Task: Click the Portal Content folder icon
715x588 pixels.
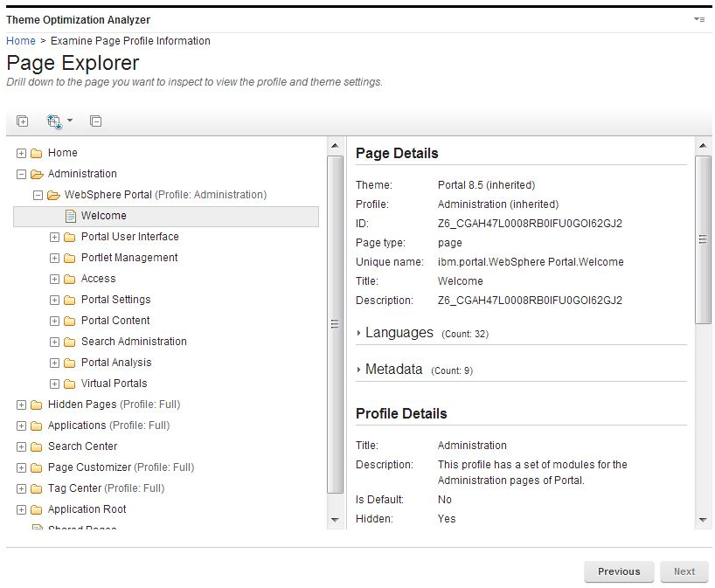Action: (x=70, y=321)
